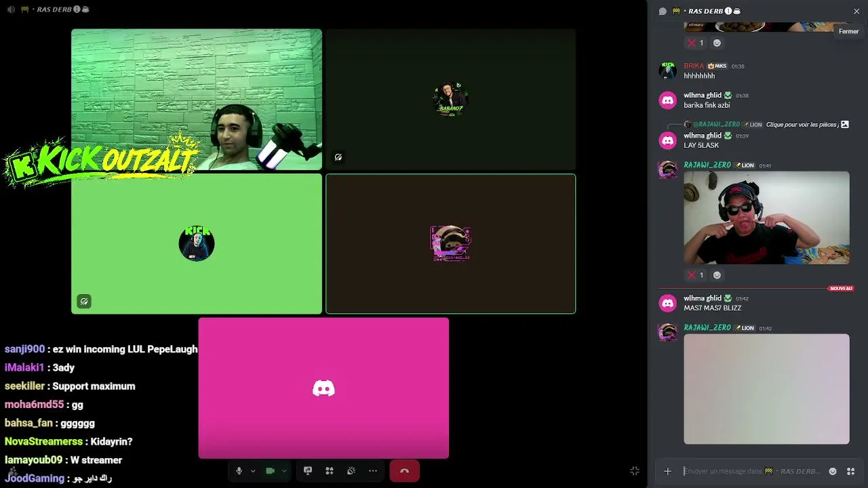Click sanji900 username in stream chat
Screen dimensions: 868x488
(24, 349)
